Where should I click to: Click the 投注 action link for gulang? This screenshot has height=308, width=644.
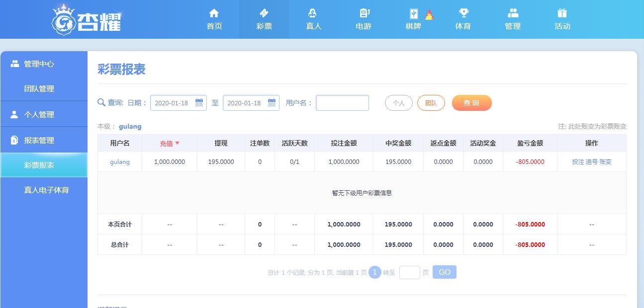pos(578,162)
